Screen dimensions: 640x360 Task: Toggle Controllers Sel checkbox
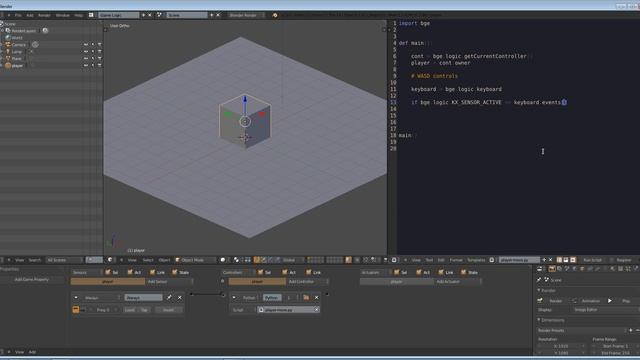(260, 272)
